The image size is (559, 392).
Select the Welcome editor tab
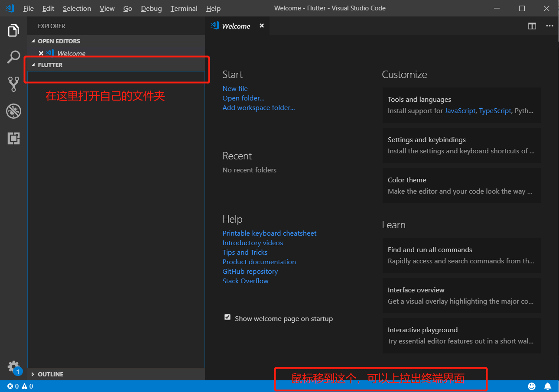[237, 26]
